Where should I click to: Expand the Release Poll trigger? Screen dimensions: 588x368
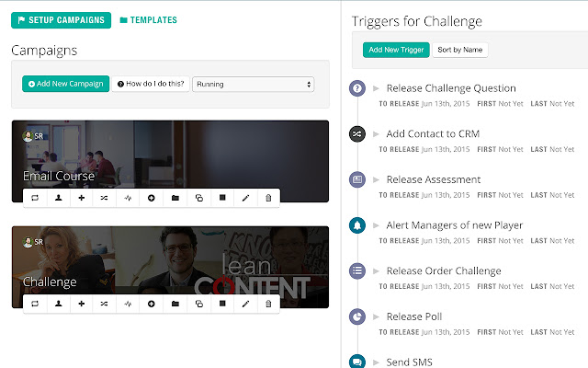tap(376, 316)
